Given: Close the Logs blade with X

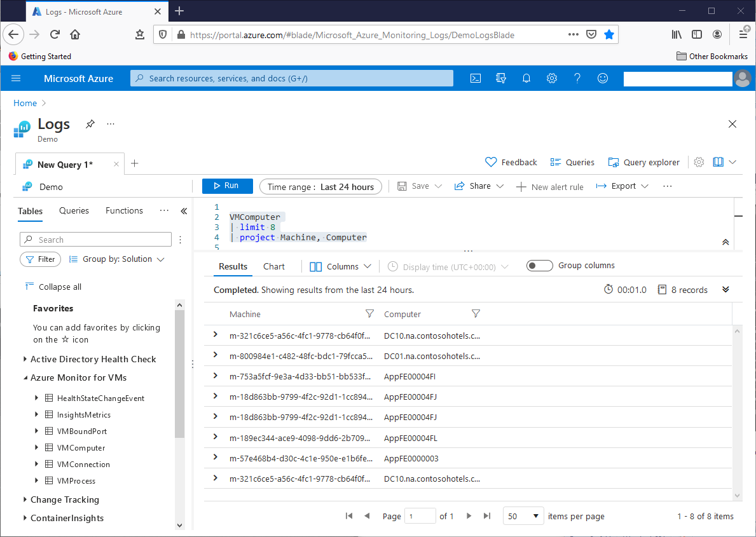Looking at the screenshot, I should point(732,124).
